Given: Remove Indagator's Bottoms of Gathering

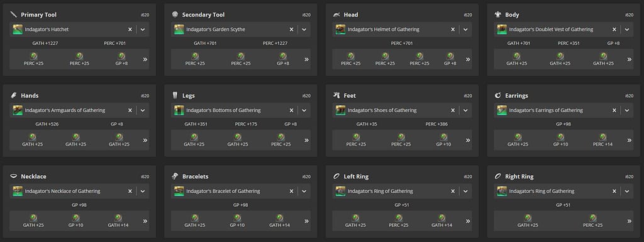Looking at the screenshot, I should tap(291, 110).
